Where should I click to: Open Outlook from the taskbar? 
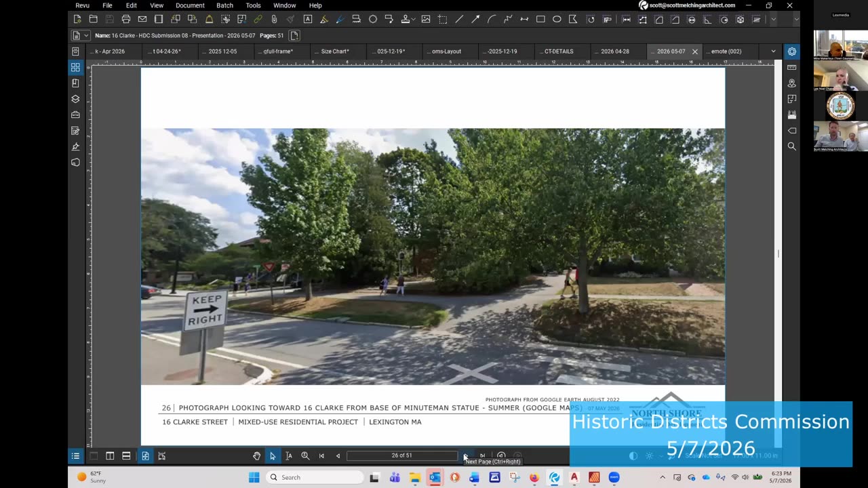tap(435, 477)
